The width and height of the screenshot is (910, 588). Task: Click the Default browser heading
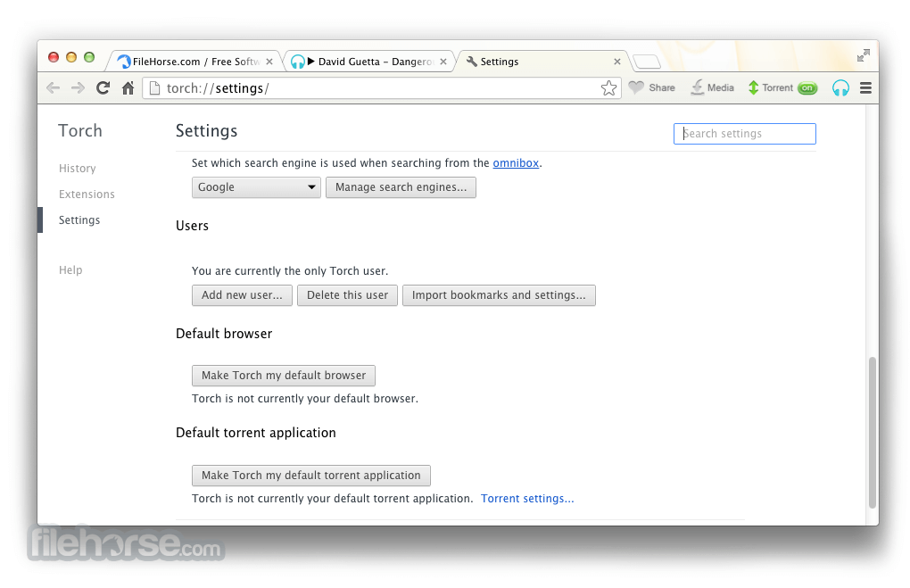(x=224, y=334)
